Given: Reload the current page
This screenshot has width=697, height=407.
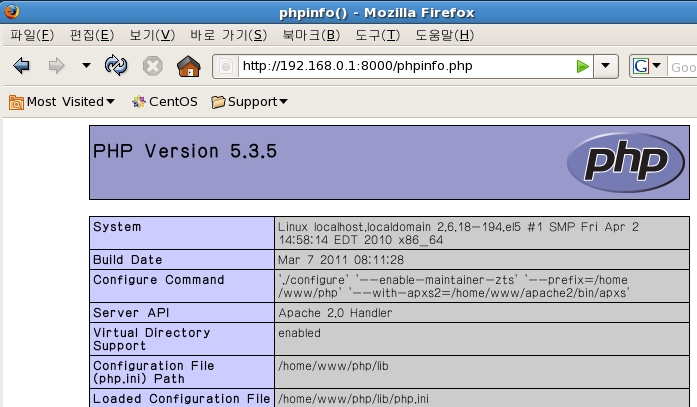Looking at the screenshot, I should point(116,66).
